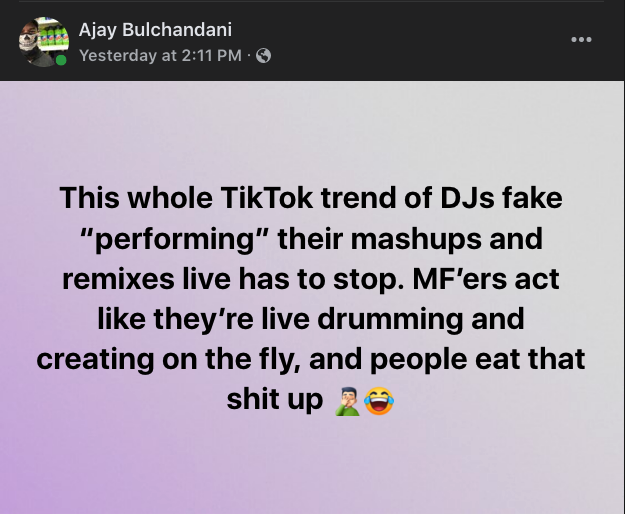Open Ajay Bulchandani's profile picture

point(43,41)
